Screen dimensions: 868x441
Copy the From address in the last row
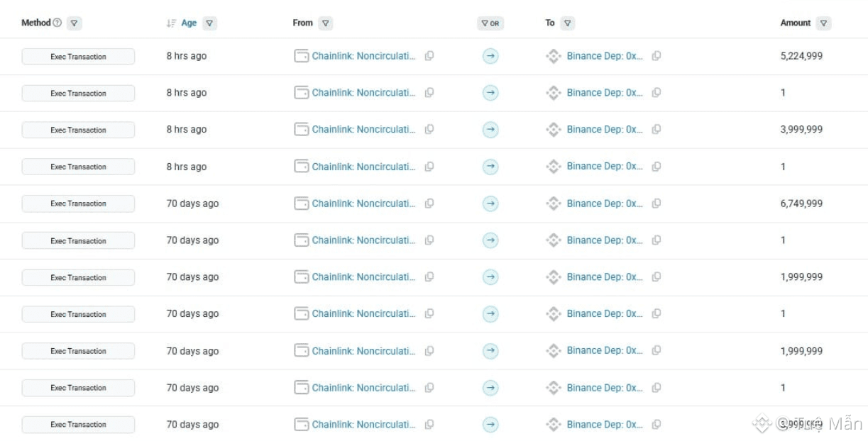tap(429, 425)
